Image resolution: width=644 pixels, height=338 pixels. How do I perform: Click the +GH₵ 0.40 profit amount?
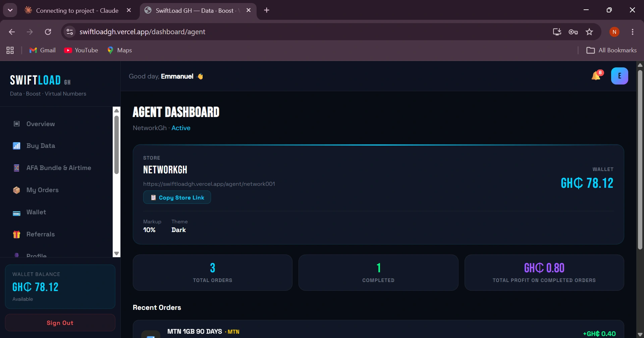coord(599,334)
